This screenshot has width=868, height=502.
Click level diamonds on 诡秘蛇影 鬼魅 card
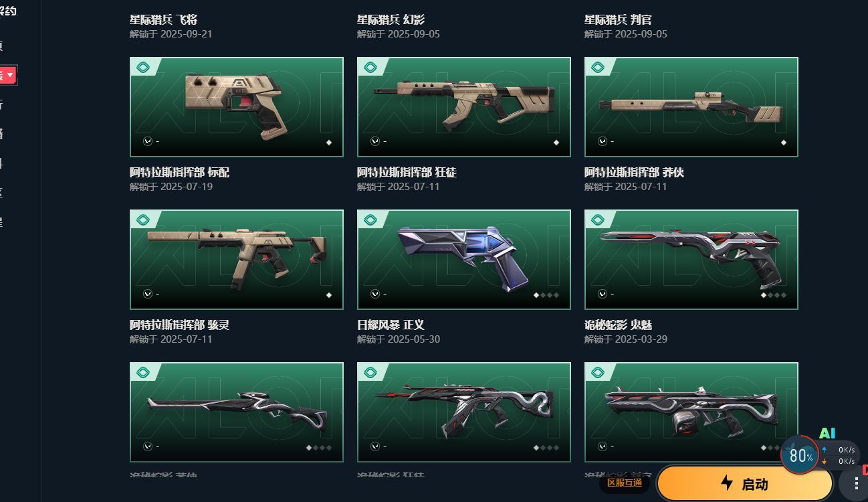[773, 295]
